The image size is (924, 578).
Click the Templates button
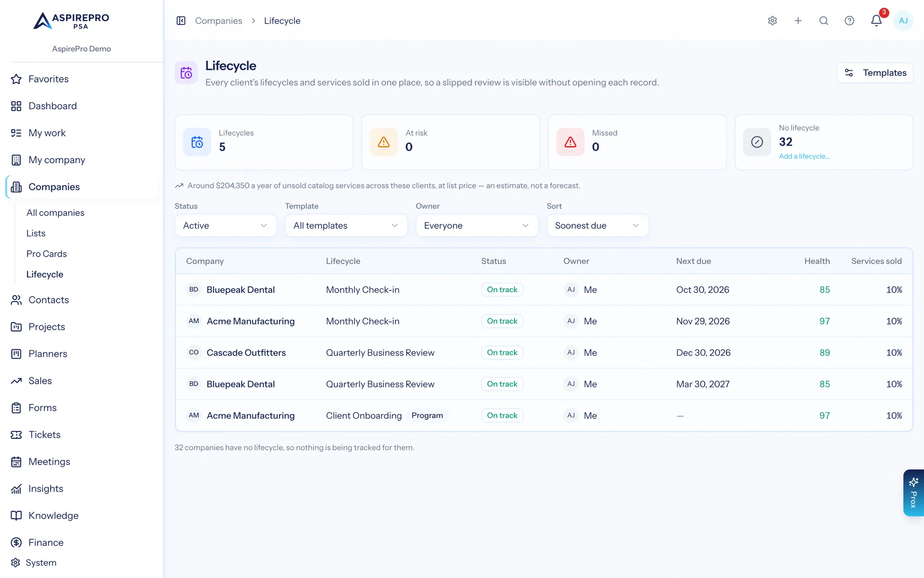[875, 73]
